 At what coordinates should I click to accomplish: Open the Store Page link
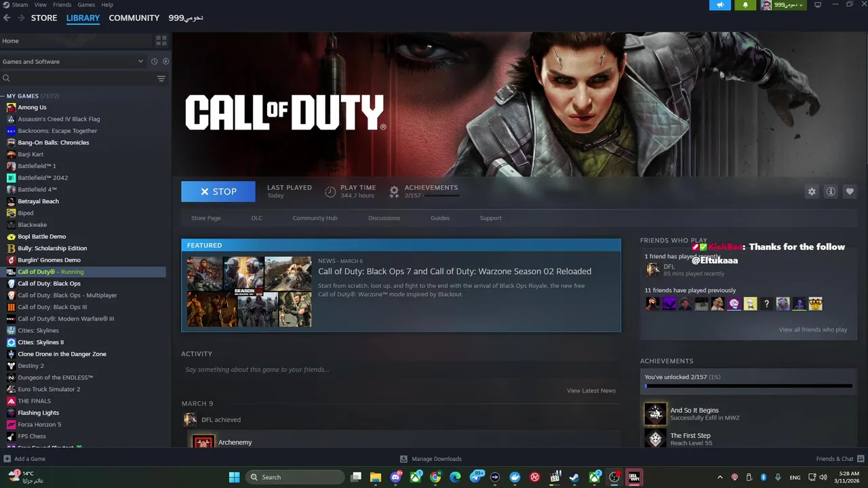pos(205,218)
